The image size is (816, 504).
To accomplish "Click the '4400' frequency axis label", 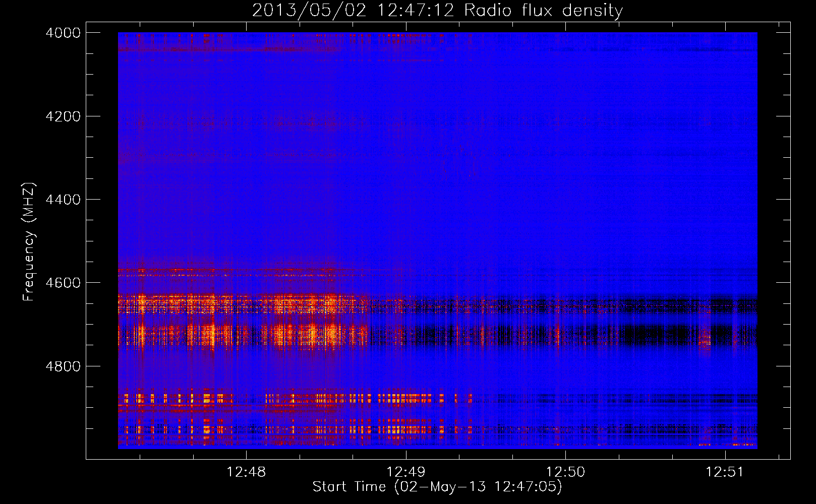I will point(63,200).
